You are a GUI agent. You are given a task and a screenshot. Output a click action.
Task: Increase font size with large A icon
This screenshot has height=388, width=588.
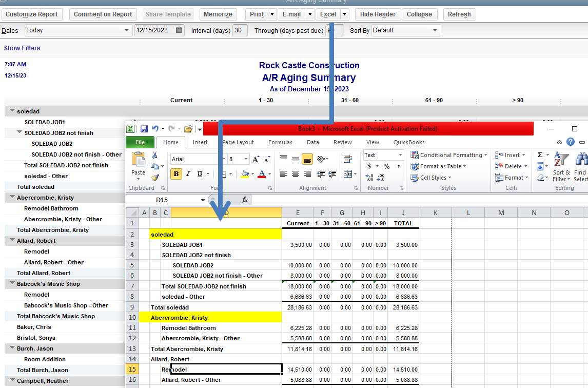tap(256, 159)
